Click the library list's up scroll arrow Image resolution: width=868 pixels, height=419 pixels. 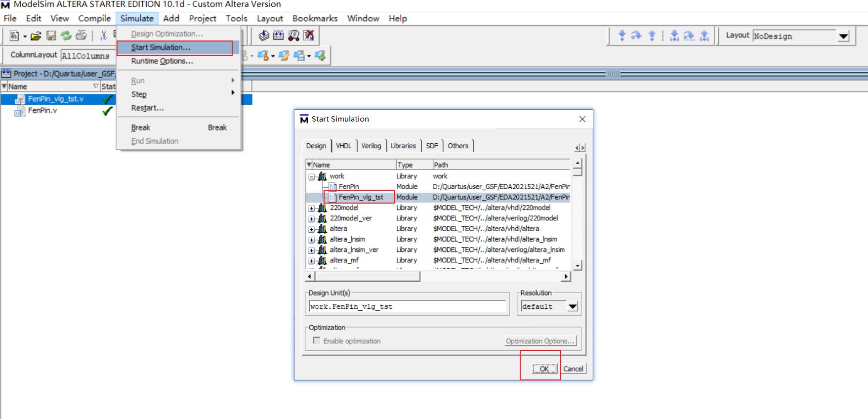[577, 164]
